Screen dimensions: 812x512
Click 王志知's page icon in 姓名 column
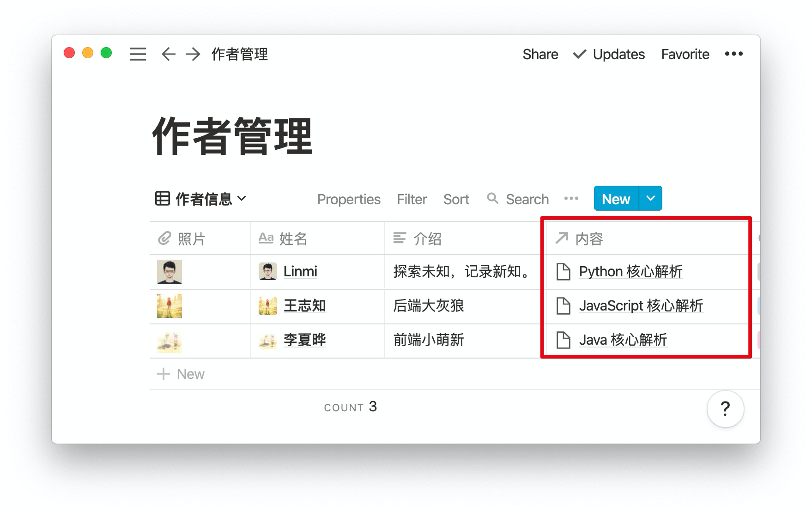[x=268, y=306]
